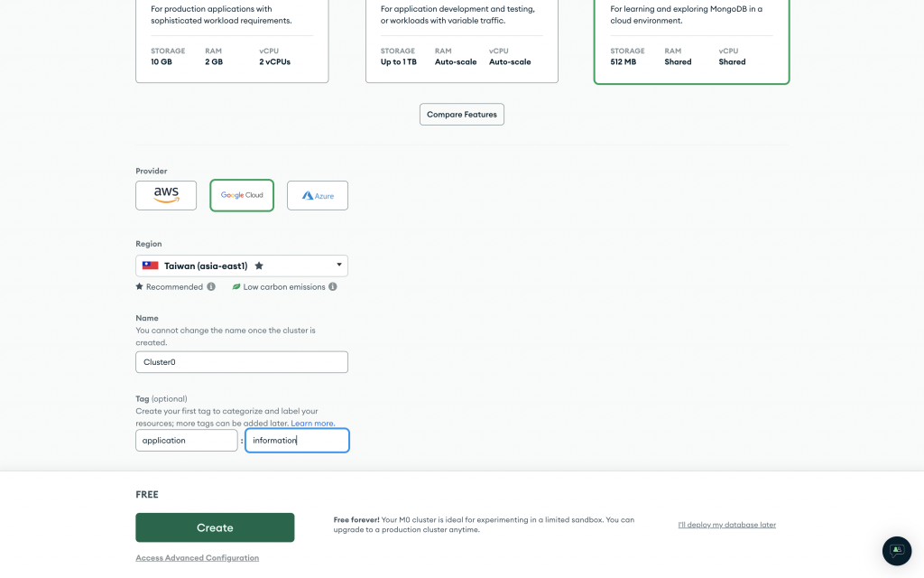Screen dimensions: 924x578
Task: Click the Recommended info icon
Action: coord(211,286)
